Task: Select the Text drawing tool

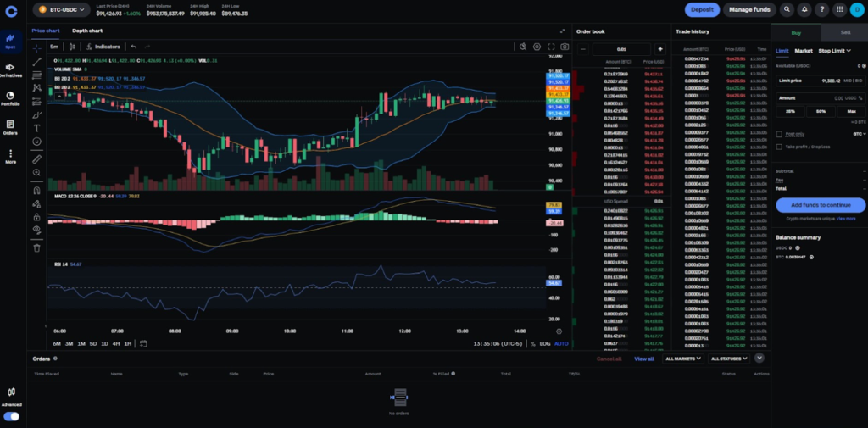Action: (x=36, y=126)
